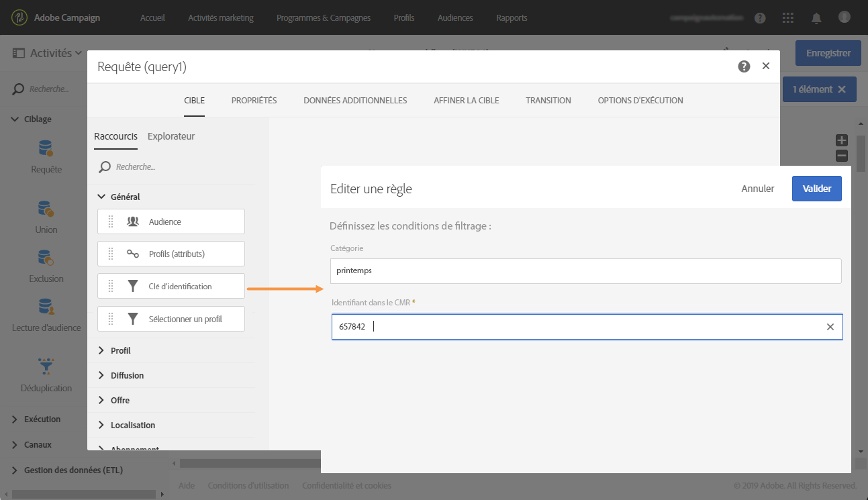The width and height of the screenshot is (868, 500).
Task: Click the Valider button
Action: point(817,189)
